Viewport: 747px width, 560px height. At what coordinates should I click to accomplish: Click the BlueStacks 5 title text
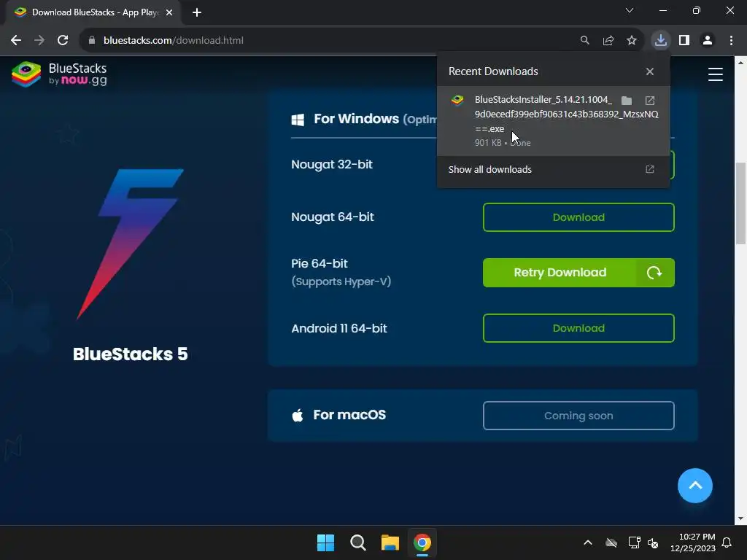[x=130, y=354]
